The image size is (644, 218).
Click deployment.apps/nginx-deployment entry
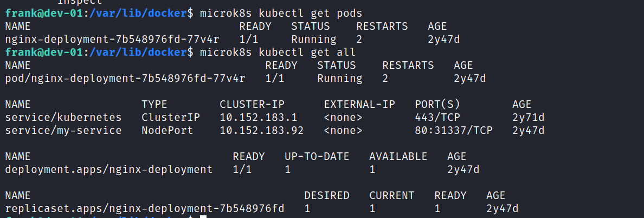tap(109, 169)
